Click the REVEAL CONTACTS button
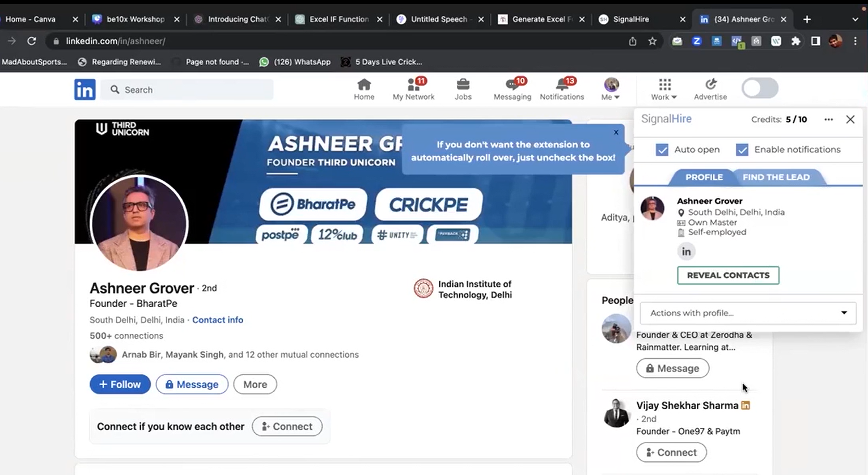868x475 pixels. [x=728, y=275]
